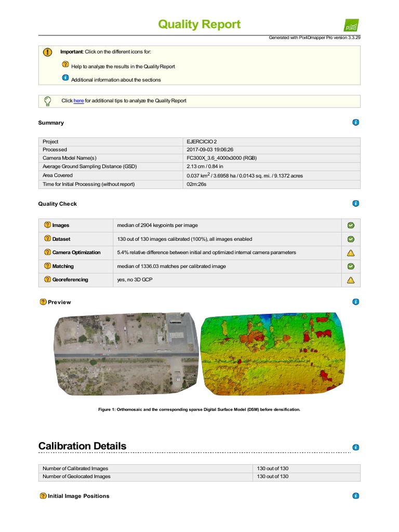Click the 'Quality Report' title
This screenshot has width=399, height=532.
[199, 24]
